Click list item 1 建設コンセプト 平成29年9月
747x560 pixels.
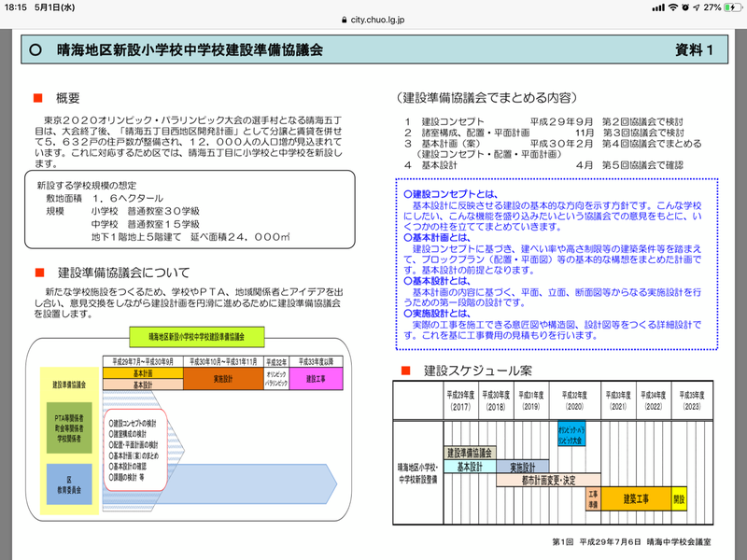point(543,122)
